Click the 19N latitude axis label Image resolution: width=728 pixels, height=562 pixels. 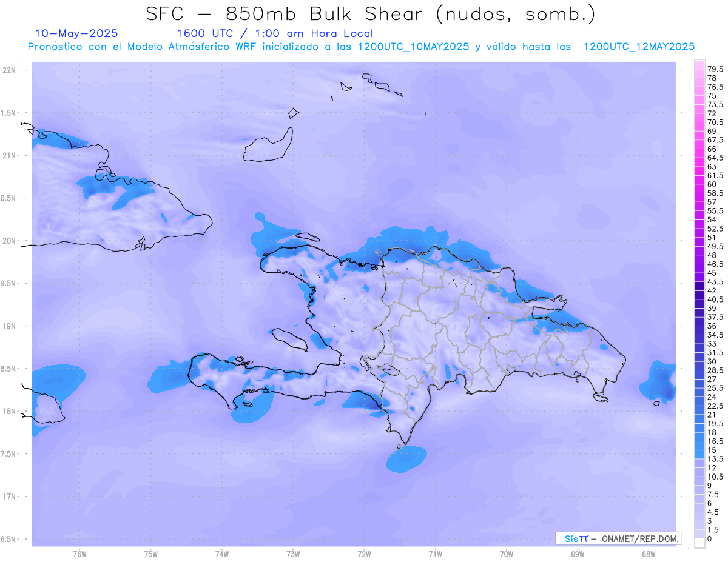click(10, 326)
